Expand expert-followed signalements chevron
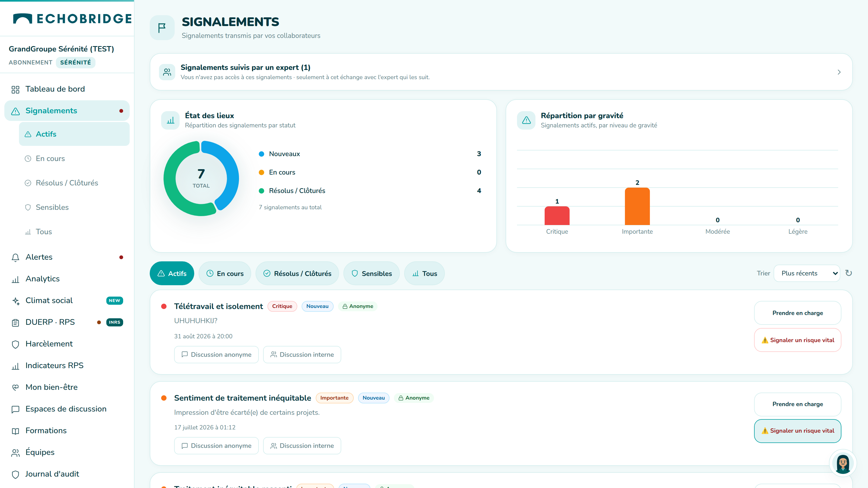Image resolution: width=868 pixels, height=488 pixels. (x=839, y=72)
